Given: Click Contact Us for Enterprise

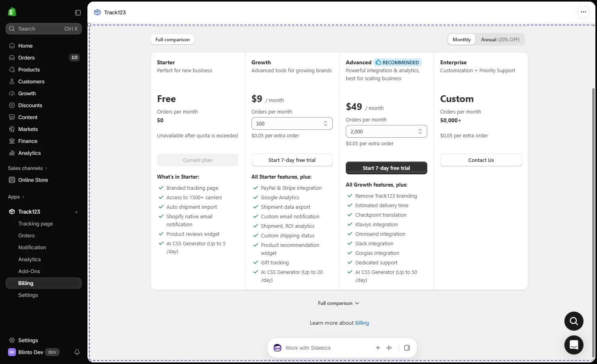Looking at the screenshot, I should [x=481, y=160].
